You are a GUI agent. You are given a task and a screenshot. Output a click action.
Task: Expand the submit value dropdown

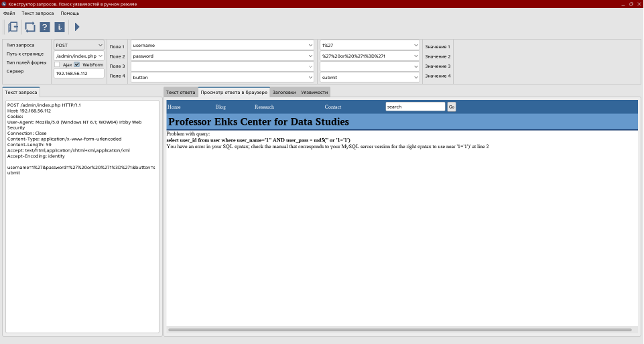[x=369, y=77]
